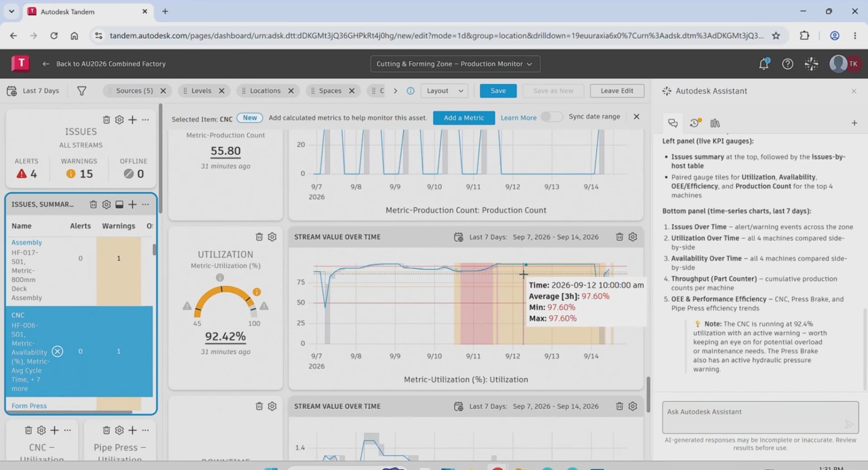The width and height of the screenshot is (868, 470).
Task: Toggle Sync date range switch
Action: [551, 117]
